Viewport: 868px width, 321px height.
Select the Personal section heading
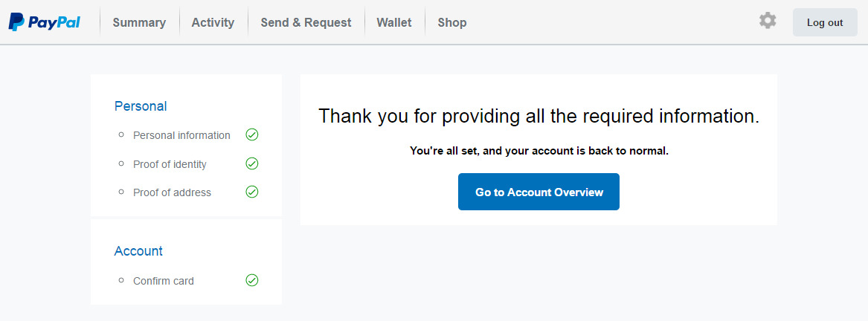click(x=141, y=106)
